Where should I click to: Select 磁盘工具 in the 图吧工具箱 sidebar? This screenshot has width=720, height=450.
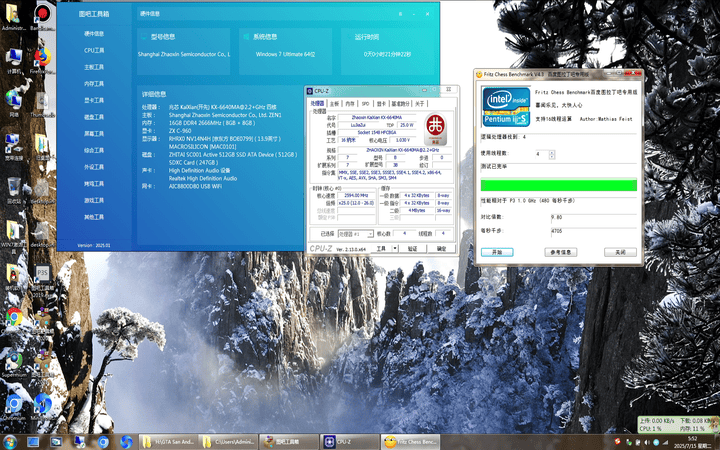[x=94, y=117]
